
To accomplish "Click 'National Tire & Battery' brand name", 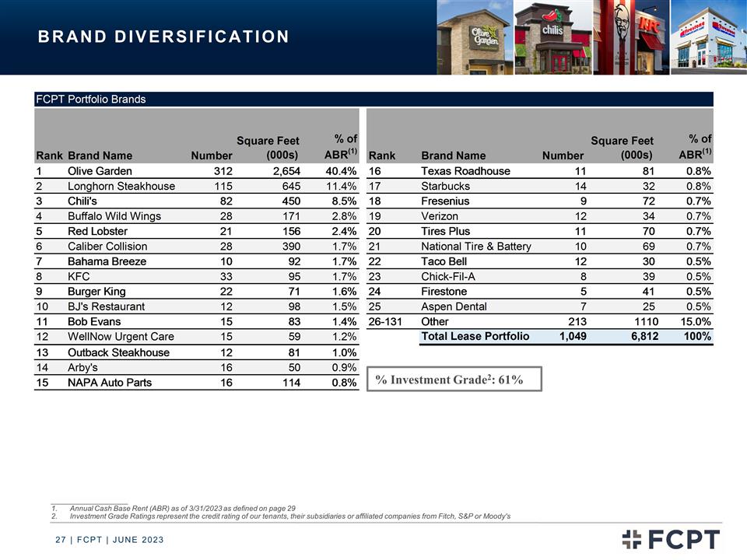I will pyautogui.click(x=476, y=247).
